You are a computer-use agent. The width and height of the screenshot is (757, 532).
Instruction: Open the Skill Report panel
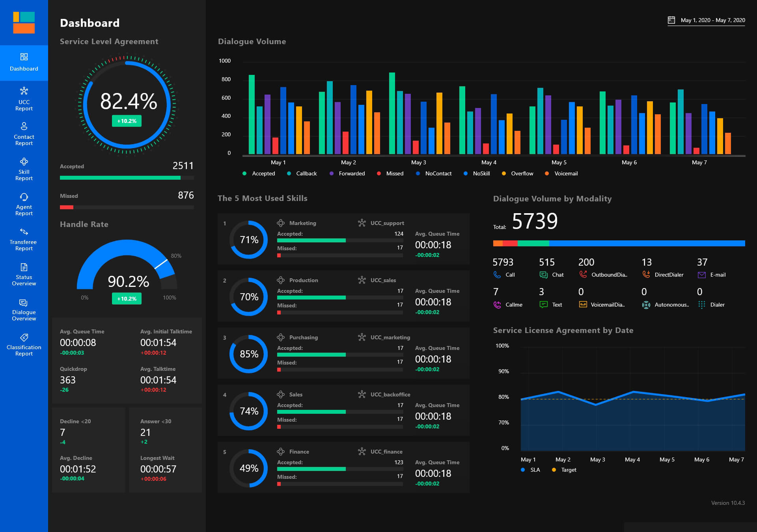tap(24, 170)
